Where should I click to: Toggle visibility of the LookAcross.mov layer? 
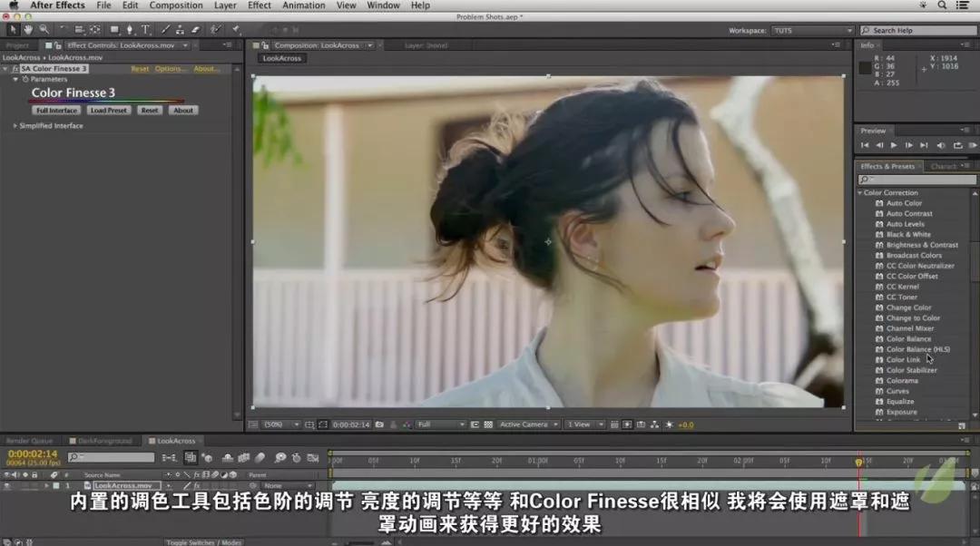click(7, 486)
